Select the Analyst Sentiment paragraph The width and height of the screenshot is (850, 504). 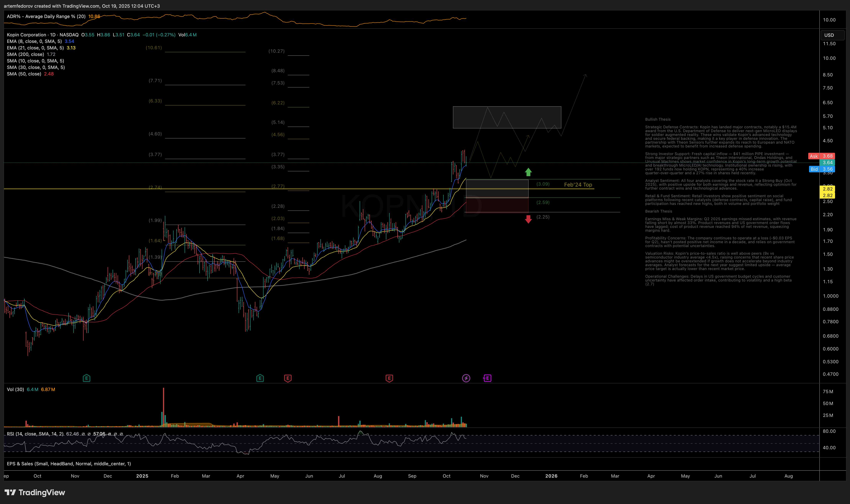[721, 185]
